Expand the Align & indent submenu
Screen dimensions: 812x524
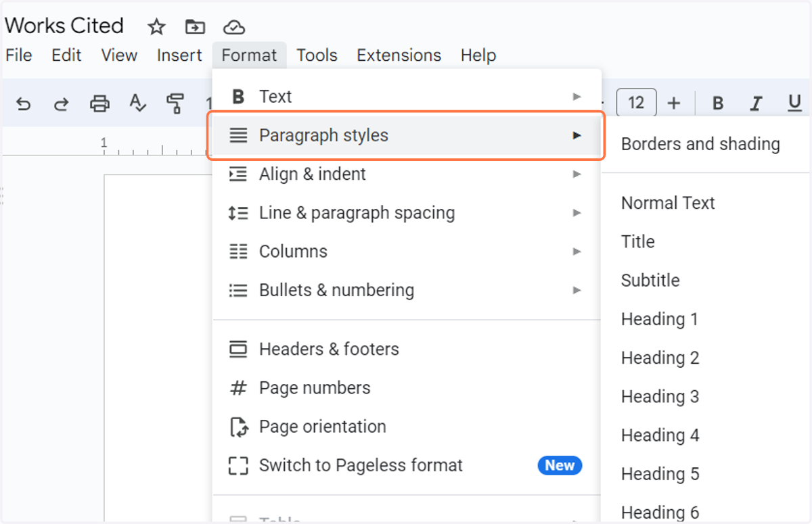click(x=407, y=174)
